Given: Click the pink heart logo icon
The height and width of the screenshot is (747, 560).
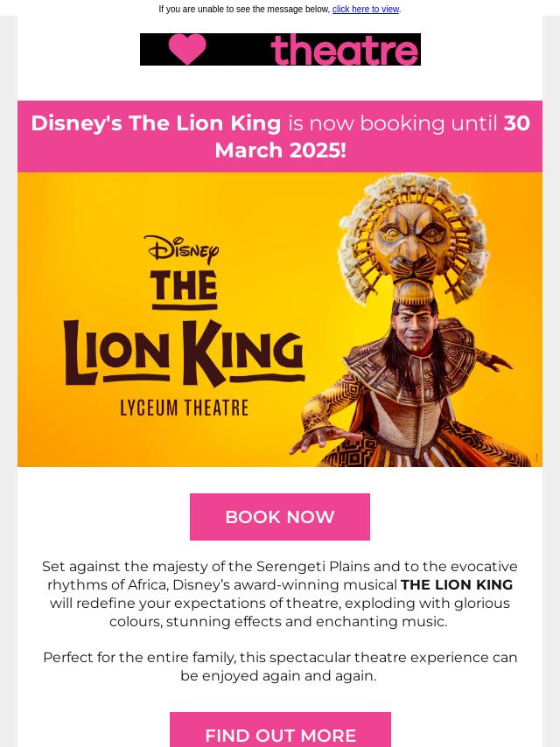Looking at the screenshot, I should click(187, 50).
